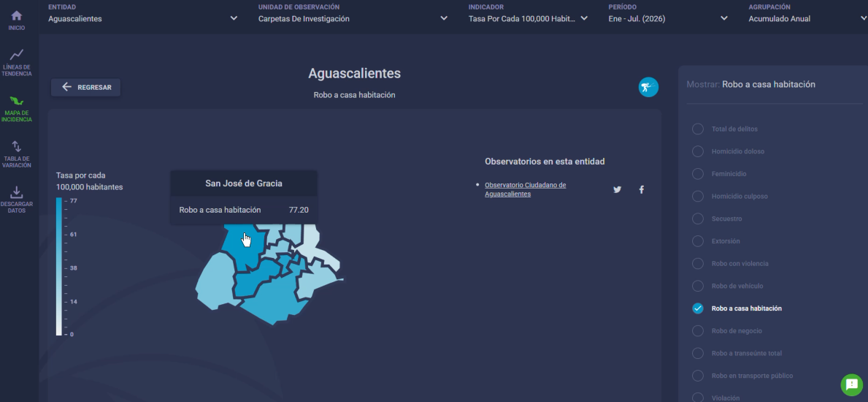
Task: Click Tasa por cada 100,000 habitantes legend label
Action: click(90, 181)
